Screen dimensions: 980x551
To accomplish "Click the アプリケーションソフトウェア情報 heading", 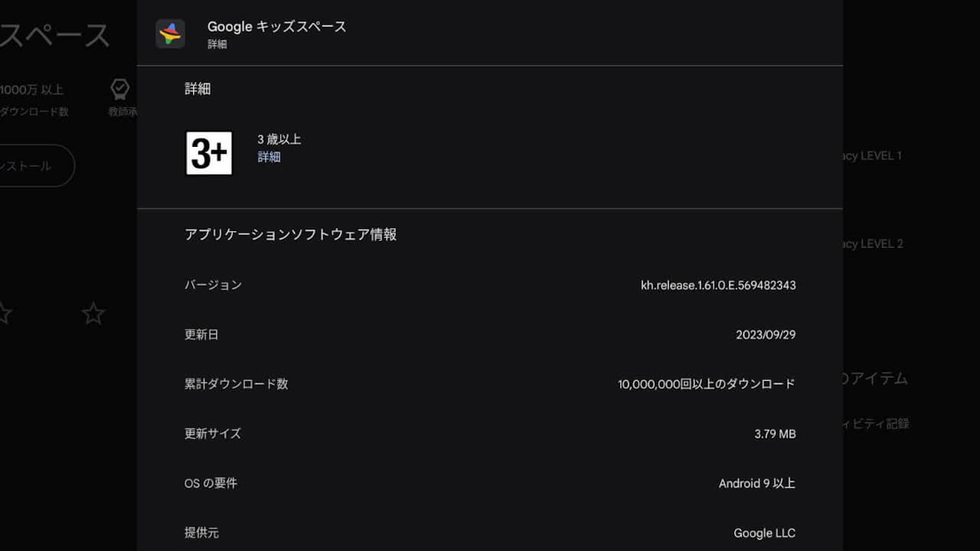I will 291,235.
